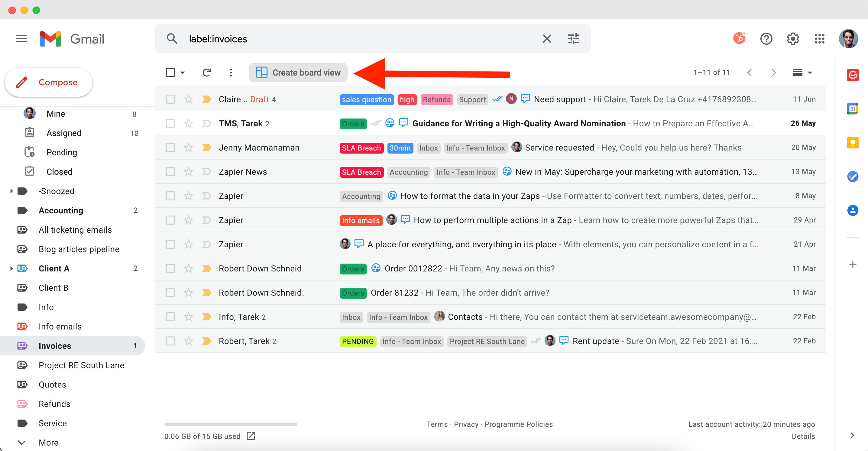The width and height of the screenshot is (868, 451).
Task: Open the main menu hamburger icon
Action: click(21, 39)
